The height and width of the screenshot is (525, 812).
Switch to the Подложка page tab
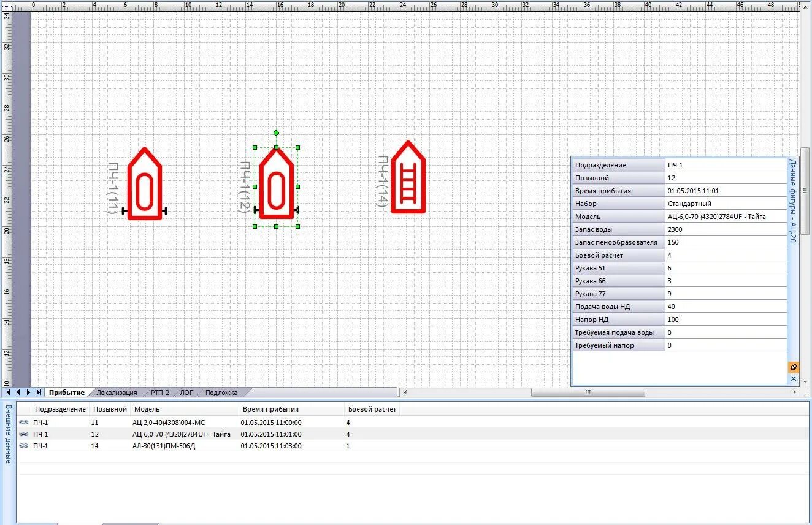(221, 393)
